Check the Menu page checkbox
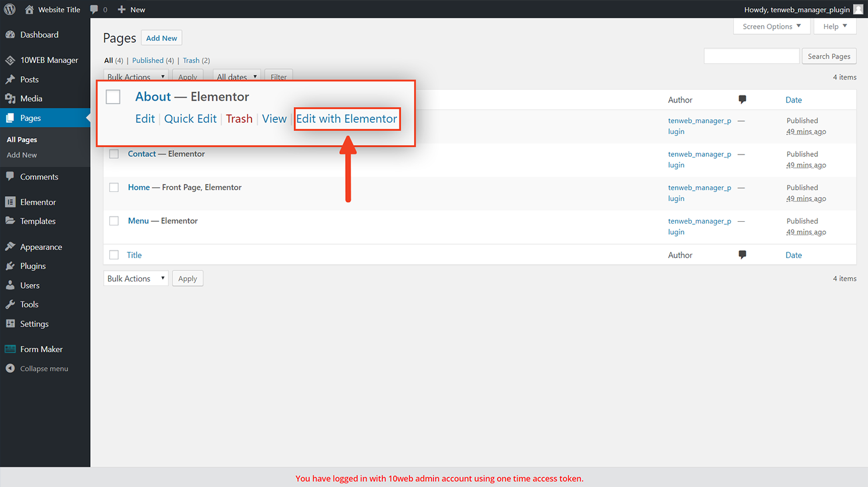Screen dimensions: 868x487 (x=114, y=221)
